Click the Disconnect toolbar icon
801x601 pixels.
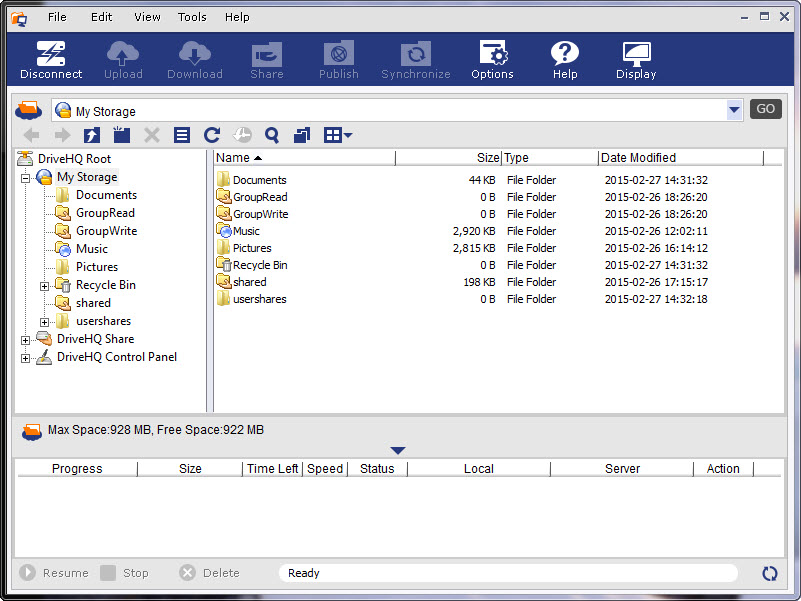pyautogui.click(x=51, y=60)
